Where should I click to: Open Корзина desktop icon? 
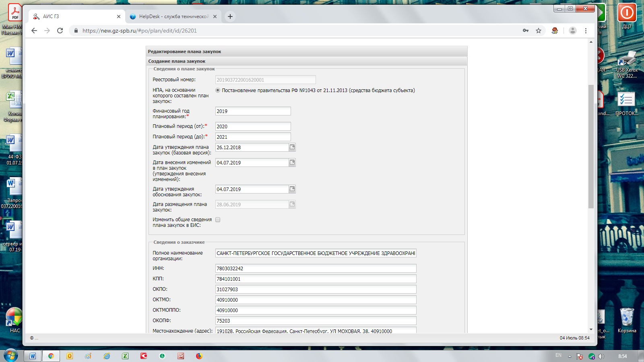tap(627, 320)
